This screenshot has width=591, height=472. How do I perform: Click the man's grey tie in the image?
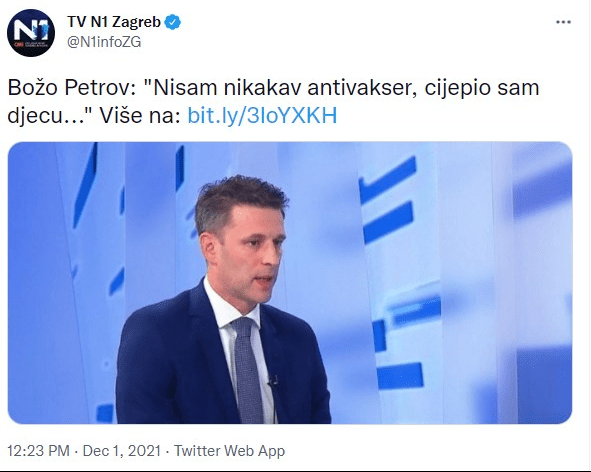point(247,369)
